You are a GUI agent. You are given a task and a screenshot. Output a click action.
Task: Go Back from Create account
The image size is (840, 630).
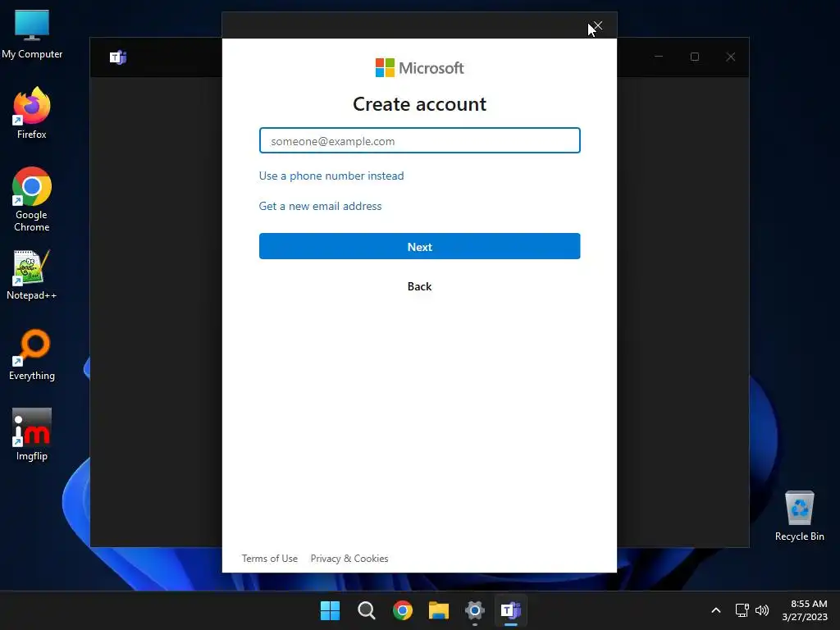(x=419, y=286)
